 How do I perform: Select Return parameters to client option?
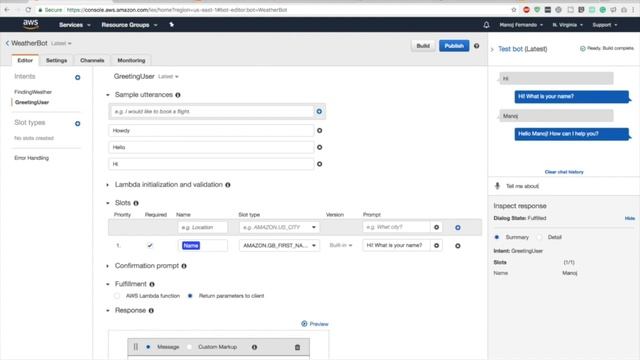tap(190, 296)
